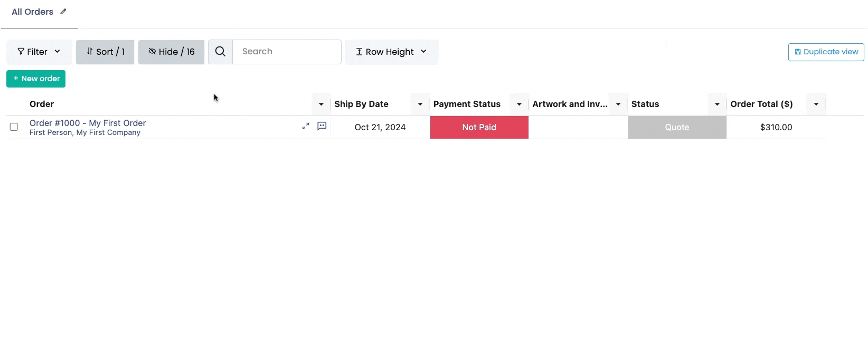Click the Ship By Date column header
This screenshot has height=339, width=868.
point(361,104)
